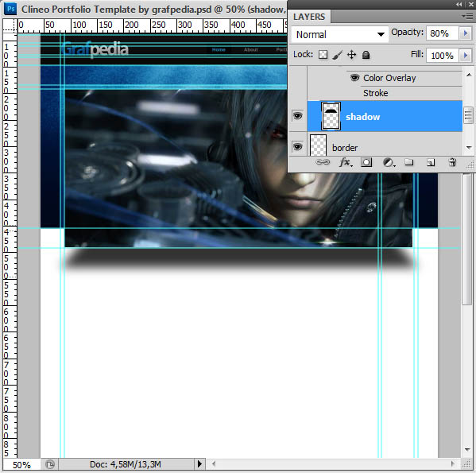Create a new group folder icon
This screenshot has width=476, height=473.
pos(409,162)
